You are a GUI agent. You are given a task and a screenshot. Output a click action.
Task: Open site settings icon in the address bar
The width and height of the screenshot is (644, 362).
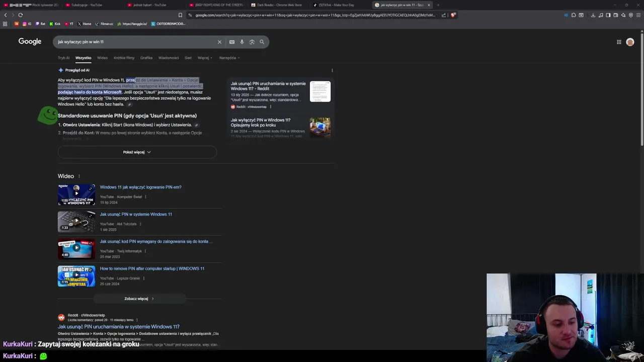pyautogui.click(x=190, y=15)
